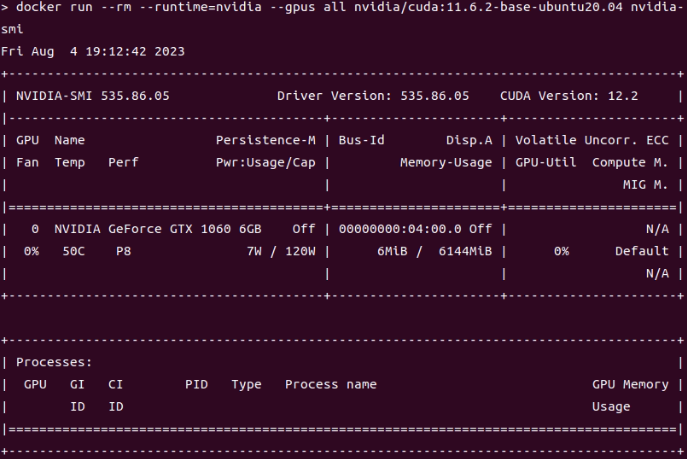Click the "Driver Version: 535.86.05" text
The height and width of the screenshot is (459, 687).
pos(373,96)
